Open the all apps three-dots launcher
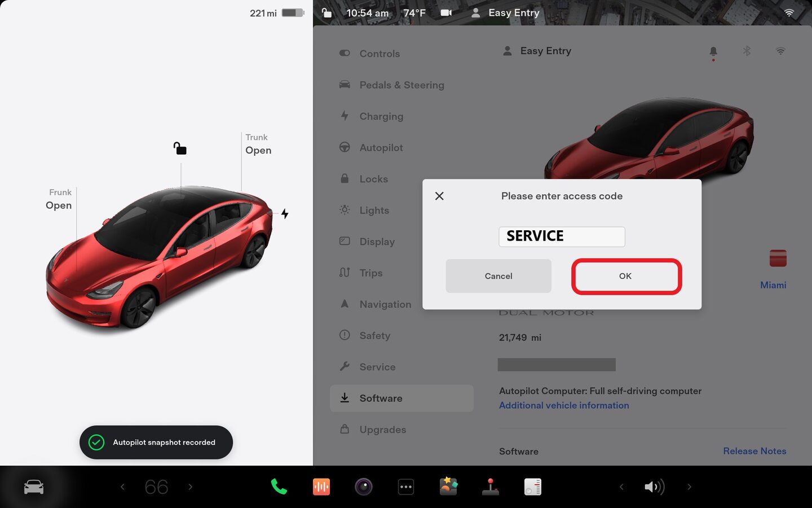The image size is (812, 508). 406,487
